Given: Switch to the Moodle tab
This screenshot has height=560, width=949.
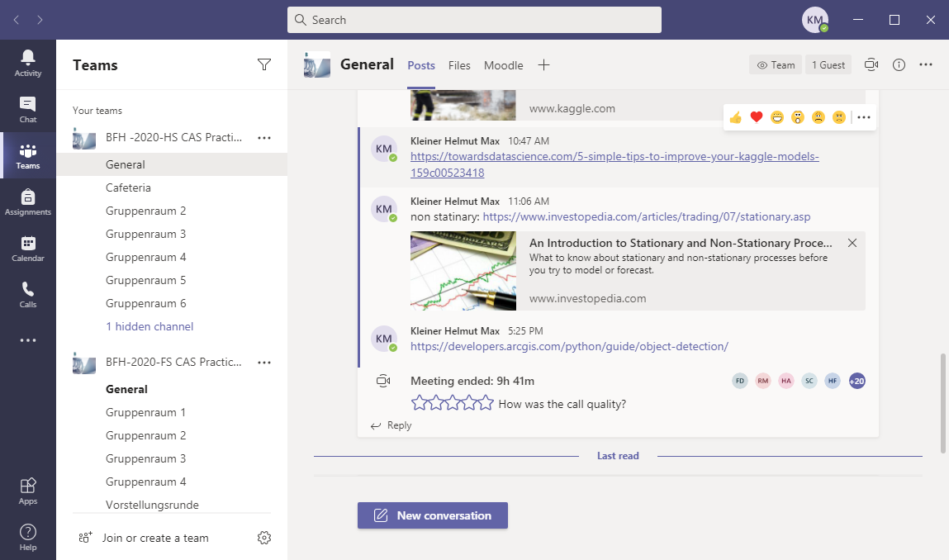Looking at the screenshot, I should (x=503, y=65).
